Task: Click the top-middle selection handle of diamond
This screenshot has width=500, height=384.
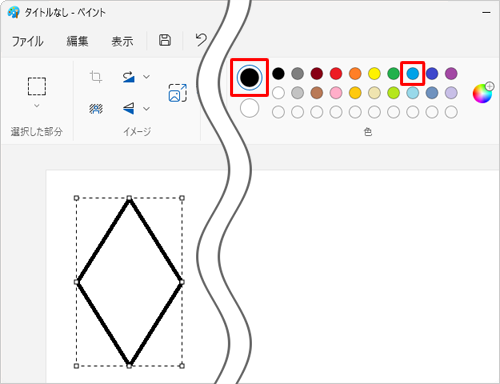Action: click(129, 198)
